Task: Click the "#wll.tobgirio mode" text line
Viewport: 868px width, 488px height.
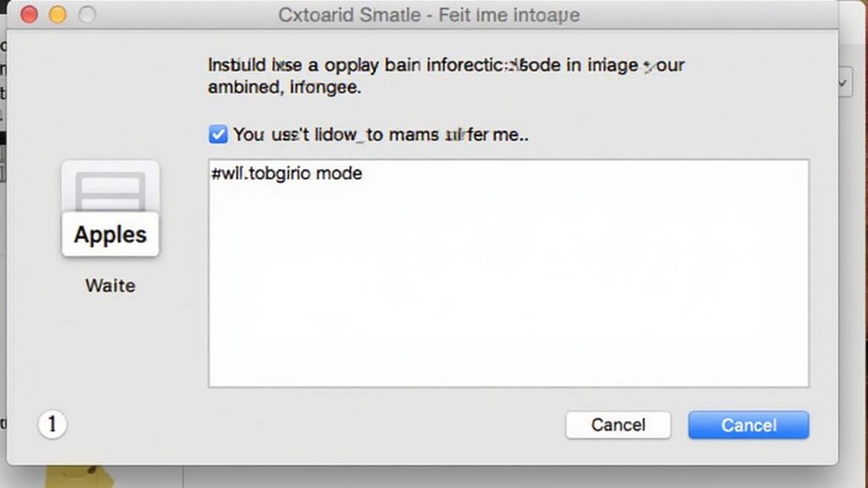Action: 287,174
